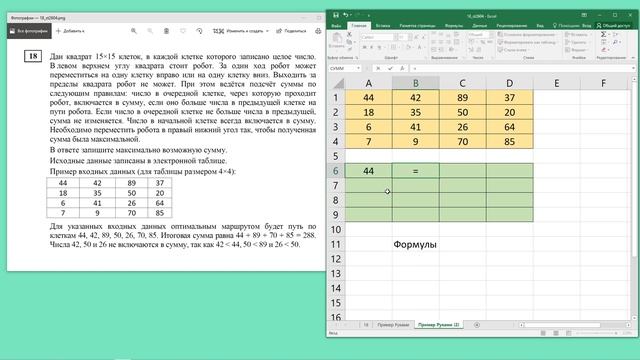The width and height of the screenshot is (640, 360).
Task: Select column A header
Action: tap(368, 83)
